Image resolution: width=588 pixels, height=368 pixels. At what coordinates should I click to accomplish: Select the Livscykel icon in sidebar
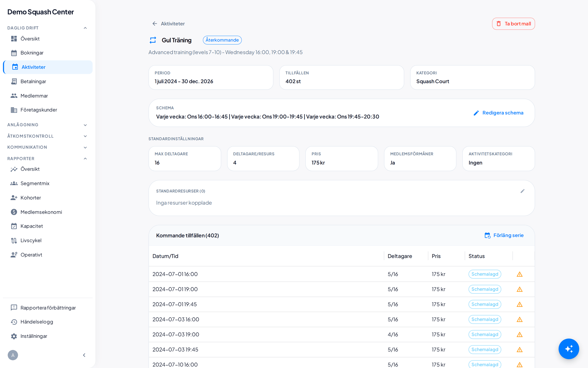coord(14,240)
